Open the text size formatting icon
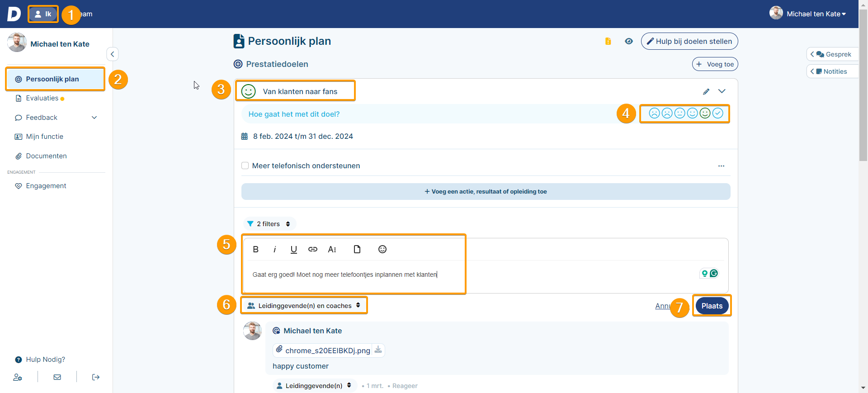The width and height of the screenshot is (868, 393). click(332, 249)
